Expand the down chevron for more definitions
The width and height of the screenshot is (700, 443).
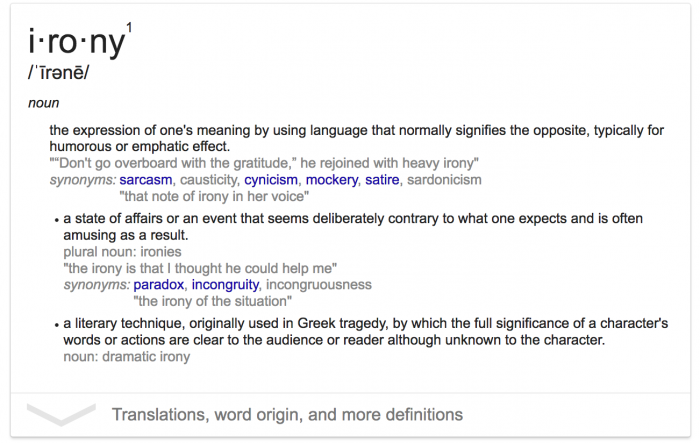[x=61, y=414]
